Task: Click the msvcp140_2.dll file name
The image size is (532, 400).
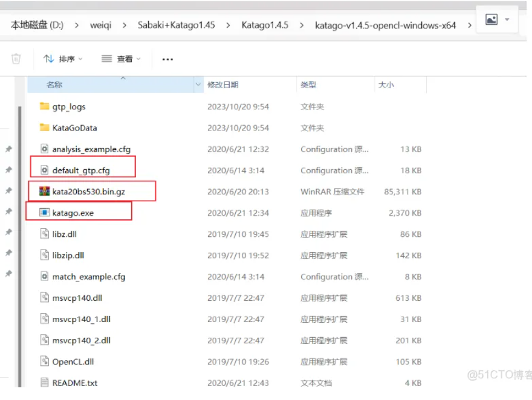Action: (82, 341)
